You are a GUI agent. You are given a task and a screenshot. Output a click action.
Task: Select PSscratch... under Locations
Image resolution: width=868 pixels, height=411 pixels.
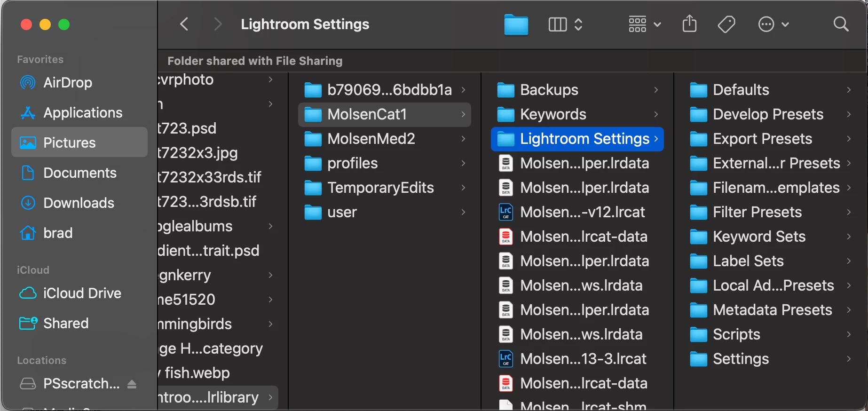(x=79, y=384)
